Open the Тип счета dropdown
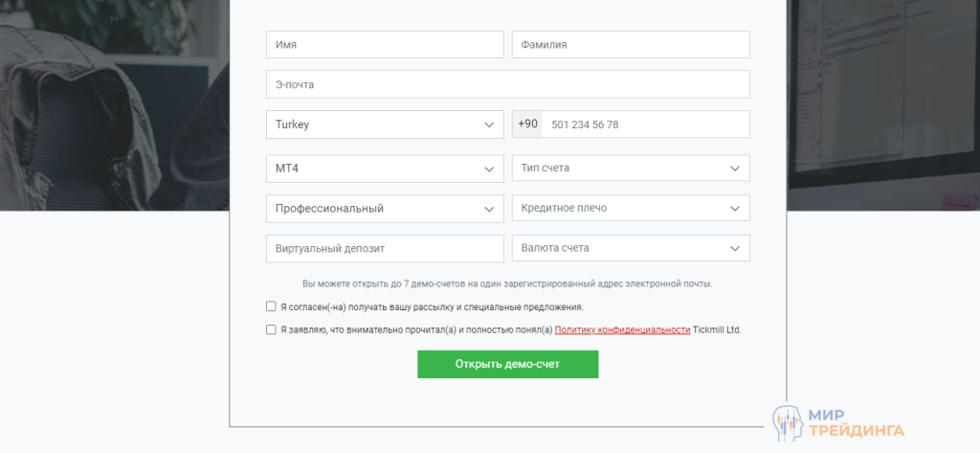 (x=630, y=169)
